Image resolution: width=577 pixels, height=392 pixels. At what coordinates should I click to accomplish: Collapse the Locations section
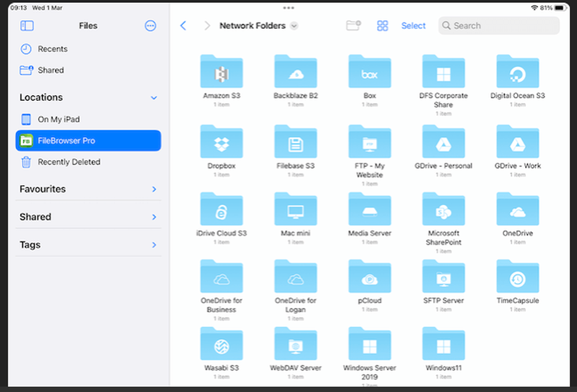coord(154,98)
